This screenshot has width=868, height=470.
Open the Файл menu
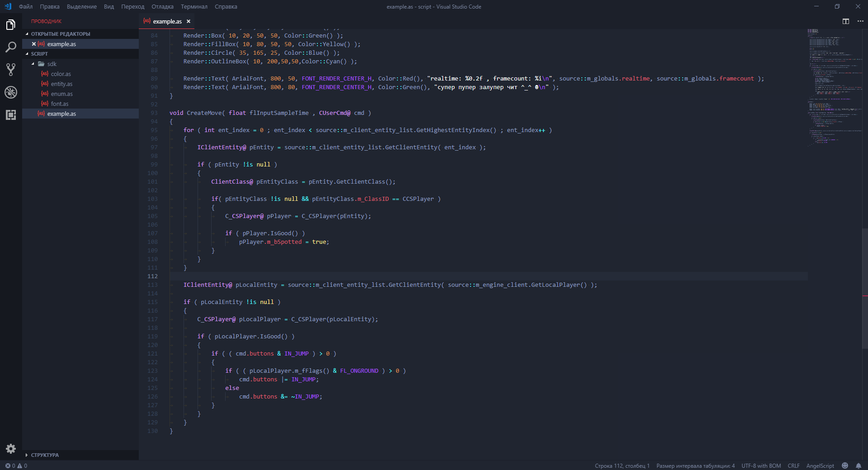click(x=26, y=6)
